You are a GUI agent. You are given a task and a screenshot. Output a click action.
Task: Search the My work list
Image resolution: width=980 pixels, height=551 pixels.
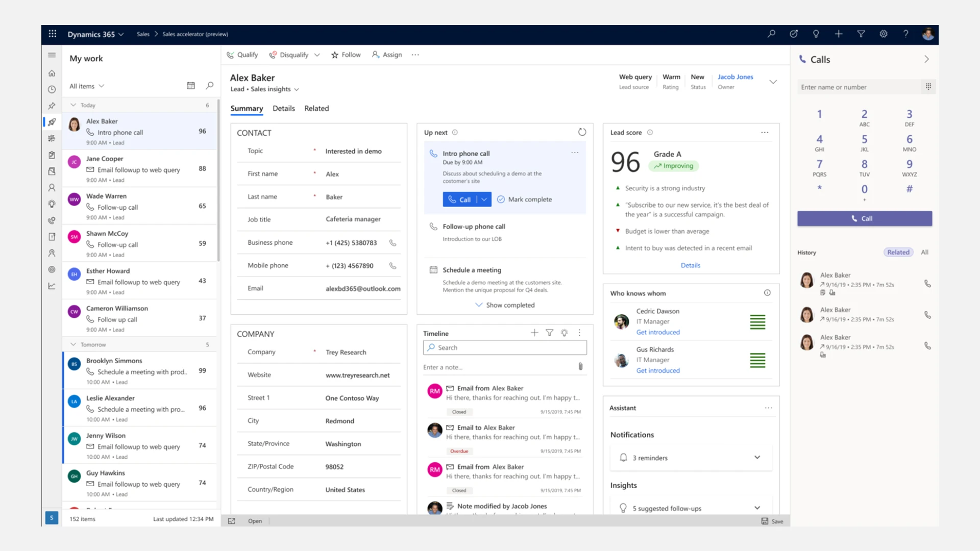[x=209, y=86]
